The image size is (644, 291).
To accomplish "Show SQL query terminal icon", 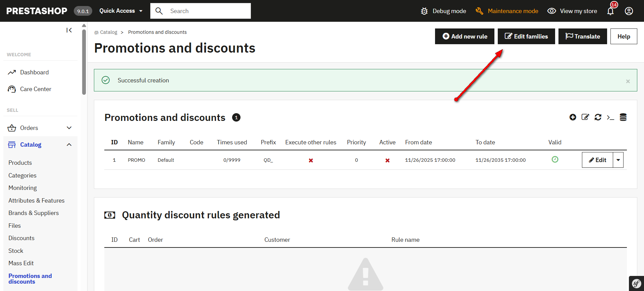I will pyautogui.click(x=610, y=117).
